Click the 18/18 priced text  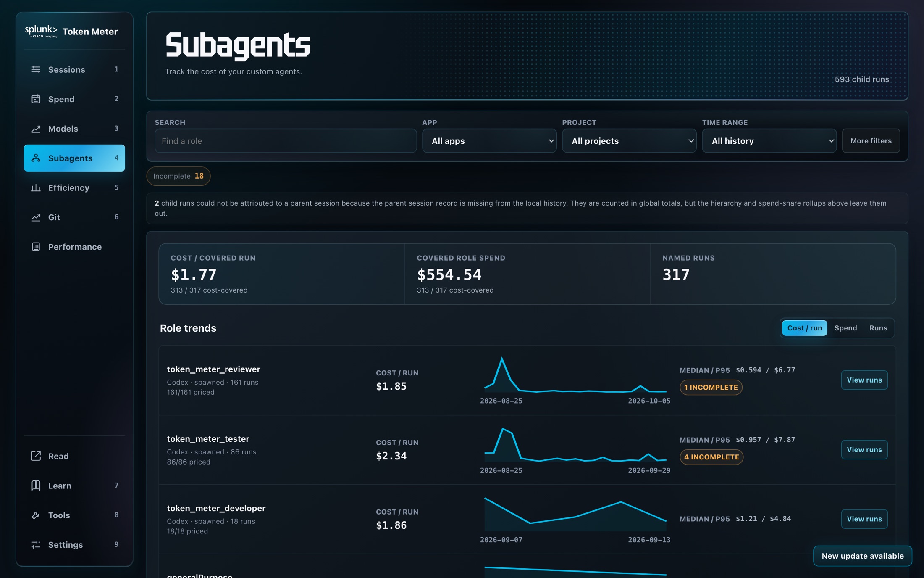click(187, 531)
